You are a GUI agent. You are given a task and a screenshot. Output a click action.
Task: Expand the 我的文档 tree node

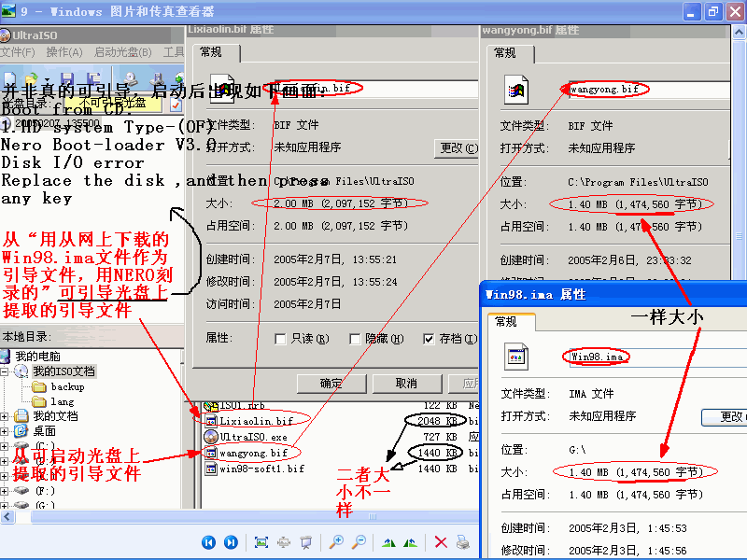[5, 416]
